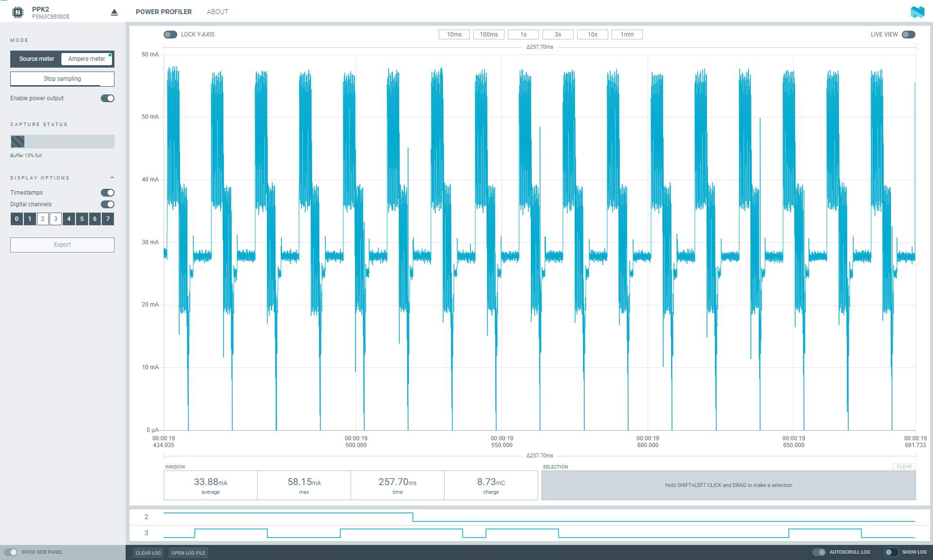
Task: Disable power output
Action: pyautogui.click(x=108, y=98)
